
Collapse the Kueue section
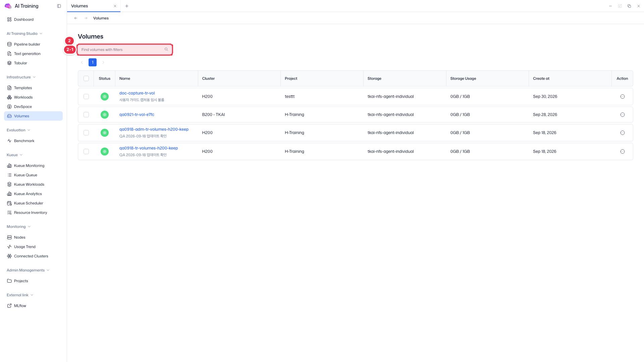[15, 155]
